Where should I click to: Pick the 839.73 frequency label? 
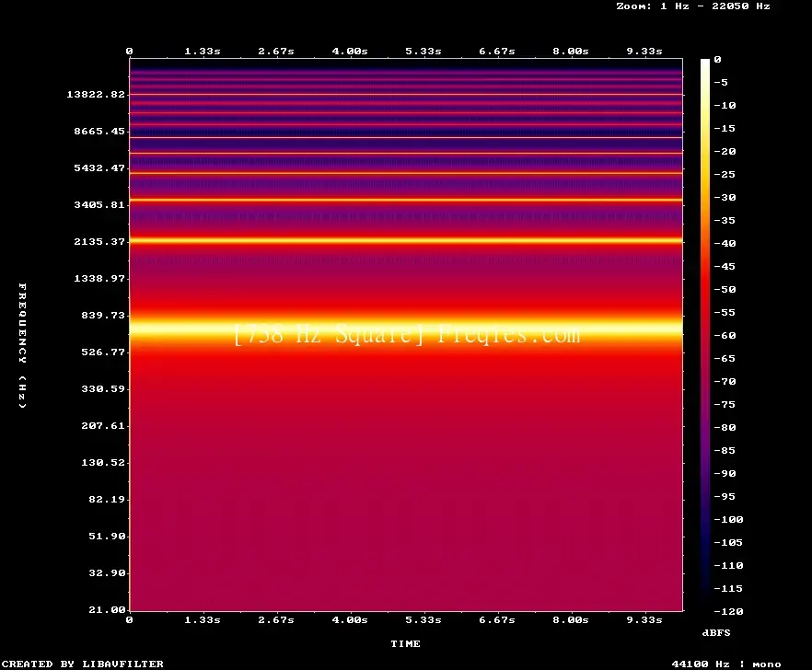(x=103, y=315)
